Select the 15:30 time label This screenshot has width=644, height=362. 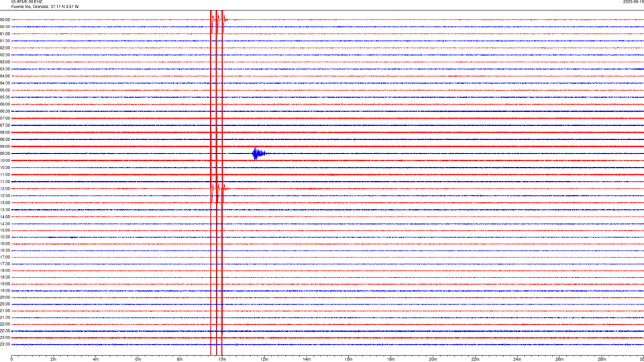tap(5, 237)
